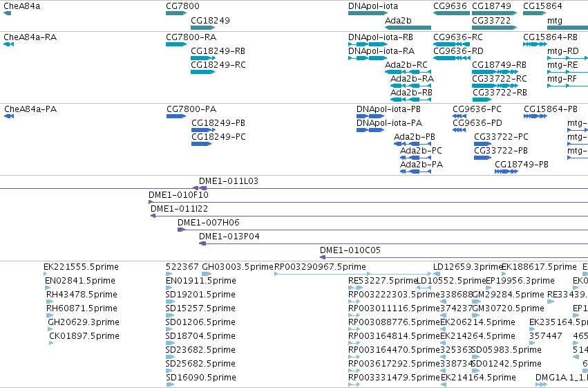Select the CG7800 gene feature
The width and height of the screenshot is (588, 388).
(x=176, y=13)
